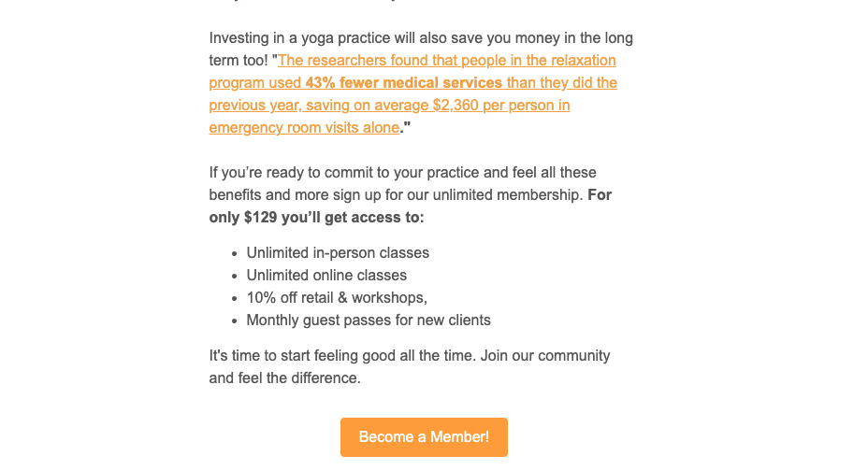
Task: Click the bold "43% fewer medical services" link text
Action: pos(403,83)
